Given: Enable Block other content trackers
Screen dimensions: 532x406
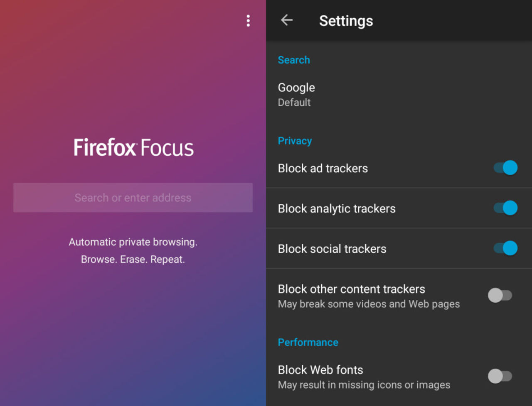Looking at the screenshot, I should pos(500,295).
